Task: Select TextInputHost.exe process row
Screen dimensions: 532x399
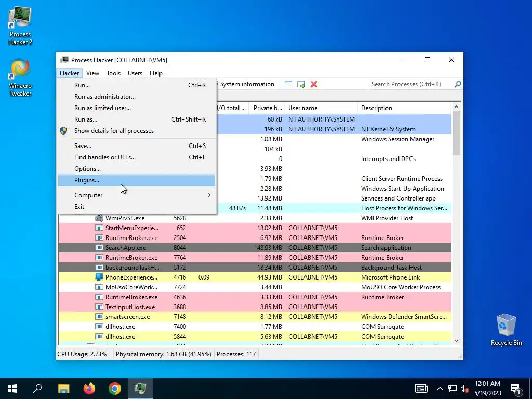Action: coord(255,307)
